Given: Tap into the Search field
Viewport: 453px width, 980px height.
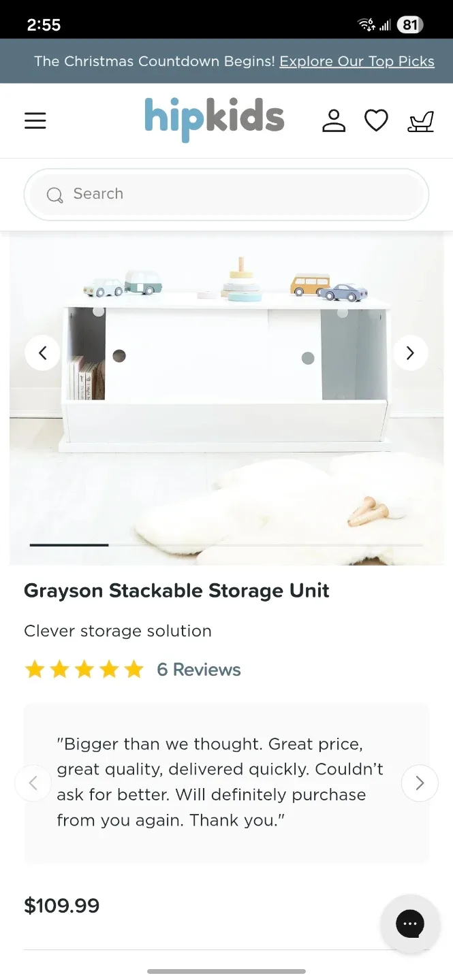Looking at the screenshot, I should [226, 194].
